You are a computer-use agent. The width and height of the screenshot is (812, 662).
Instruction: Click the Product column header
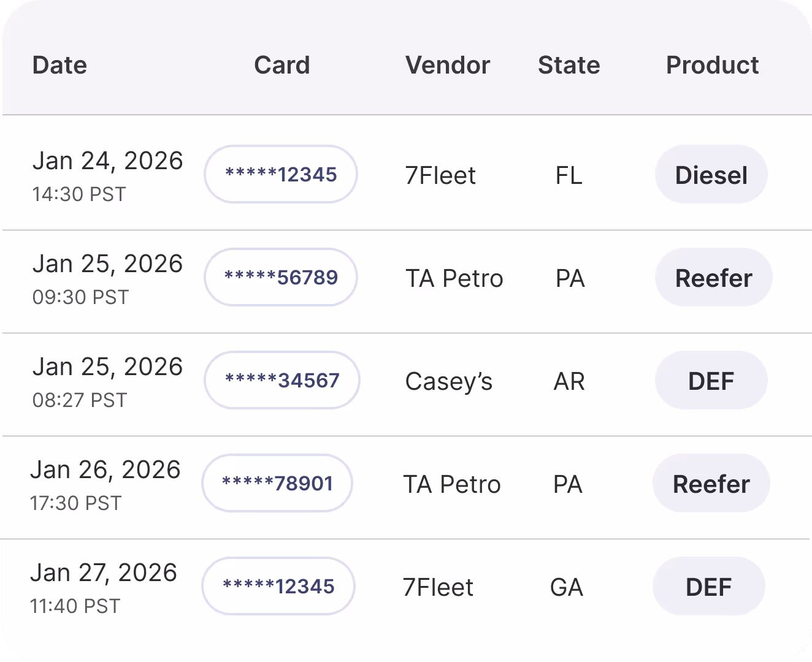[x=712, y=65]
